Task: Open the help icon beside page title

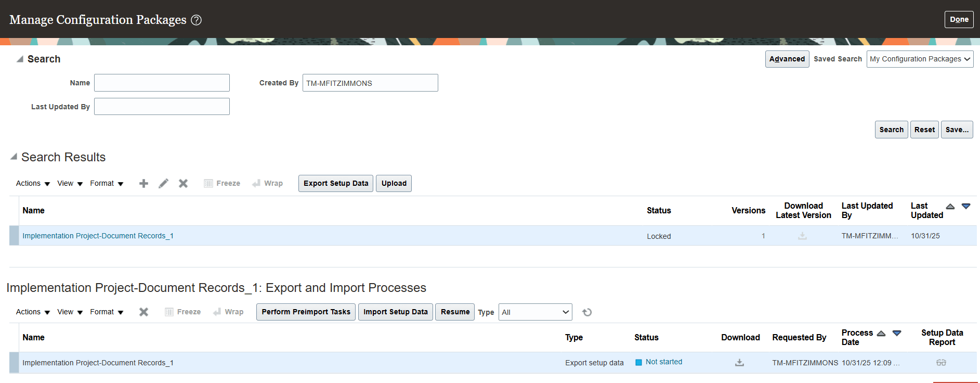Action: [x=197, y=20]
